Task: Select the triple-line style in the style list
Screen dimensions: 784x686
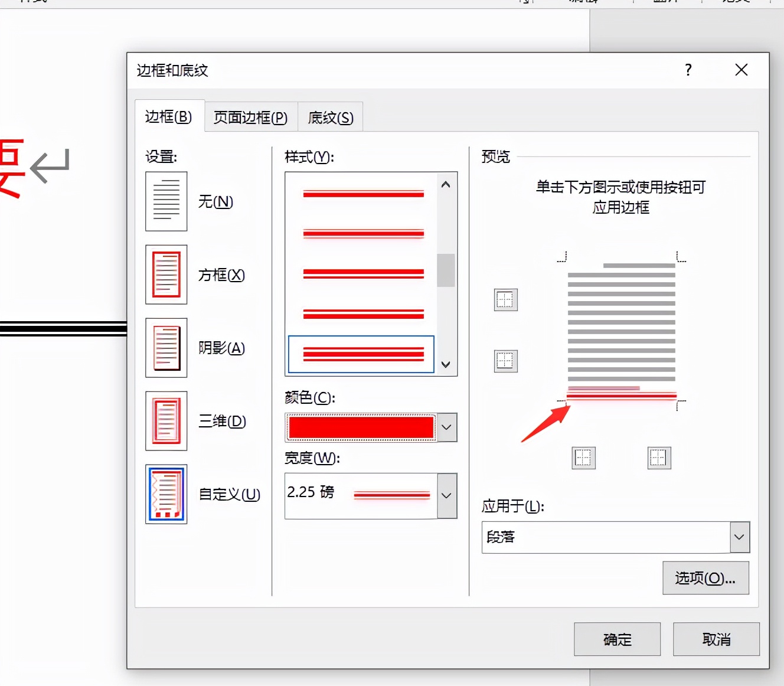Action: coord(361,354)
